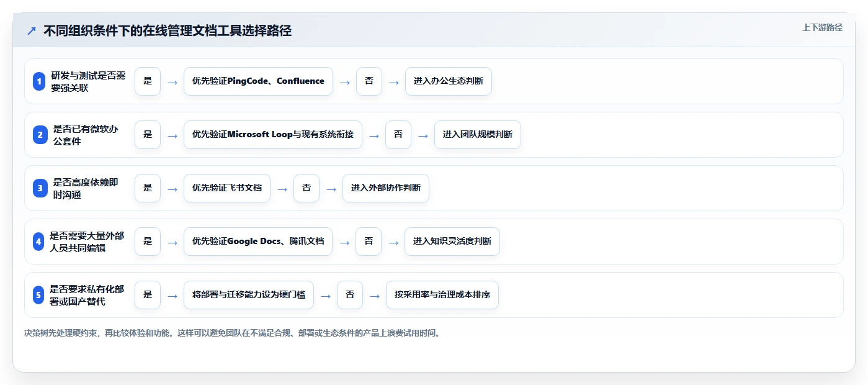Click the trend arrow icon beside the title
This screenshot has height=385, width=868.
point(32,30)
